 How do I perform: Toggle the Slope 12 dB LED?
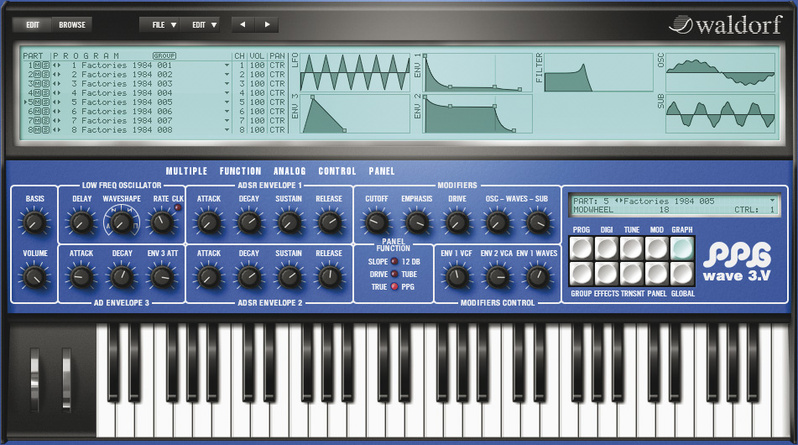tap(394, 261)
